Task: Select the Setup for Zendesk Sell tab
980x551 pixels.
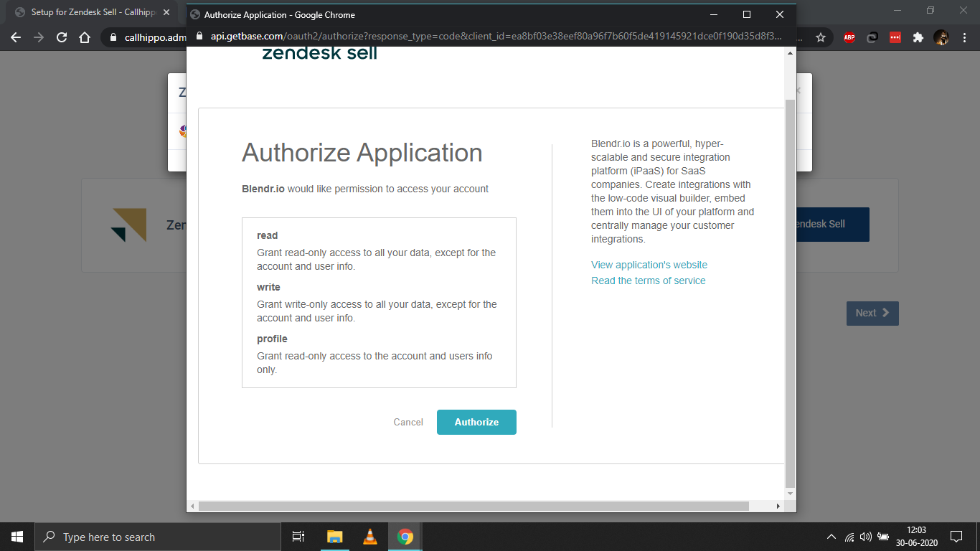Action: (x=90, y=12)
